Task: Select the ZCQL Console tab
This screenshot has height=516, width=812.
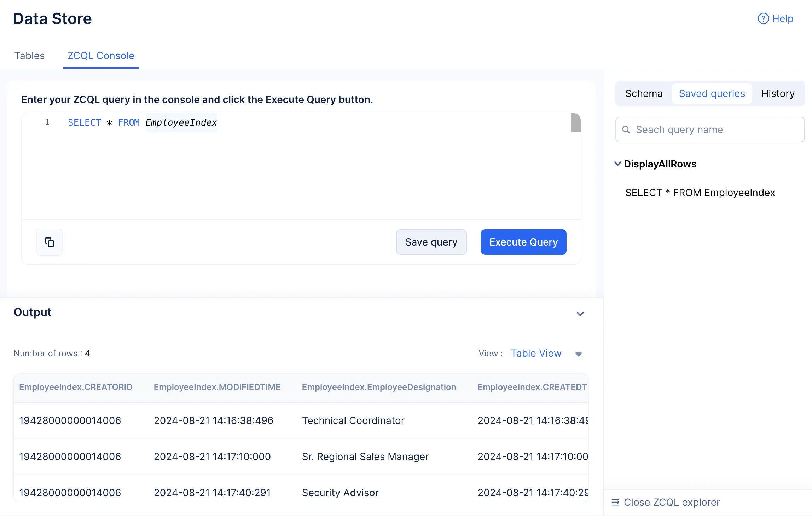Action: click(101, 56)
